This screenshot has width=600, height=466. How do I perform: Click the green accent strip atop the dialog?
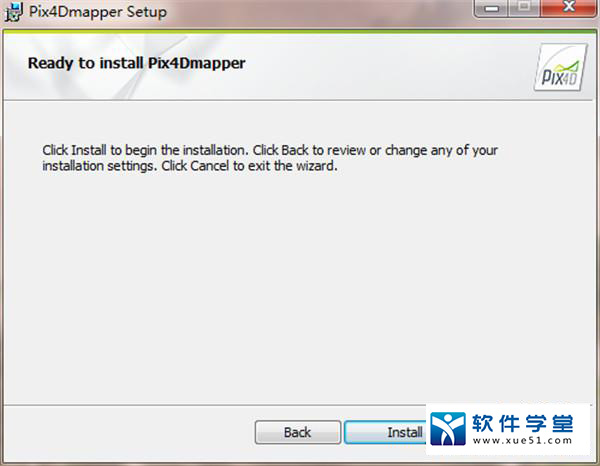point(300,31)
